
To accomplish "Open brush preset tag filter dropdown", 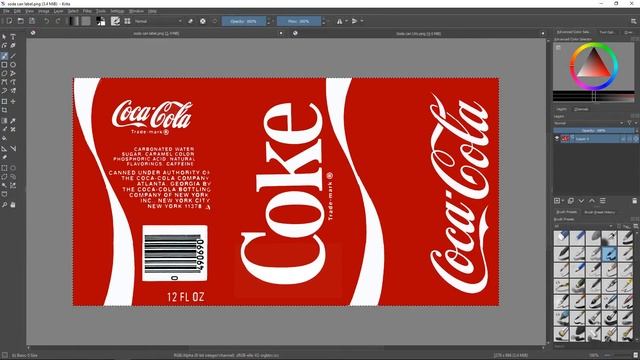I will (584, 226).
